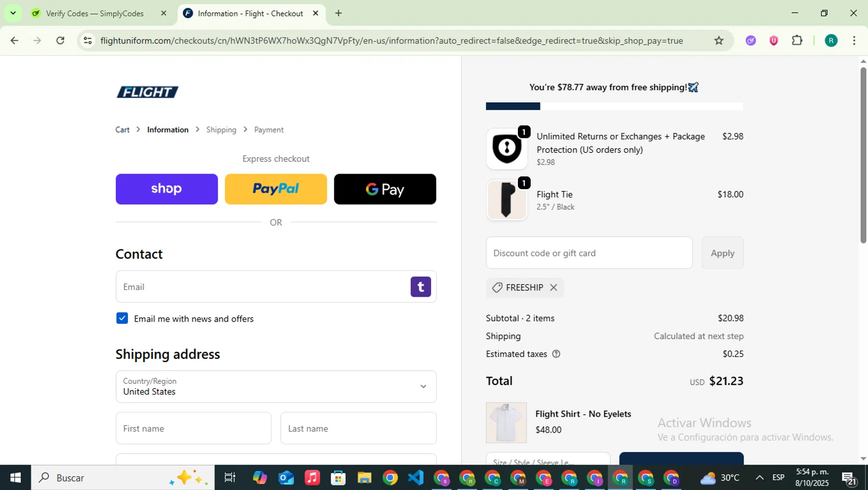View site information icon
Screen dimensions: 868x490
tap(87, 40)
